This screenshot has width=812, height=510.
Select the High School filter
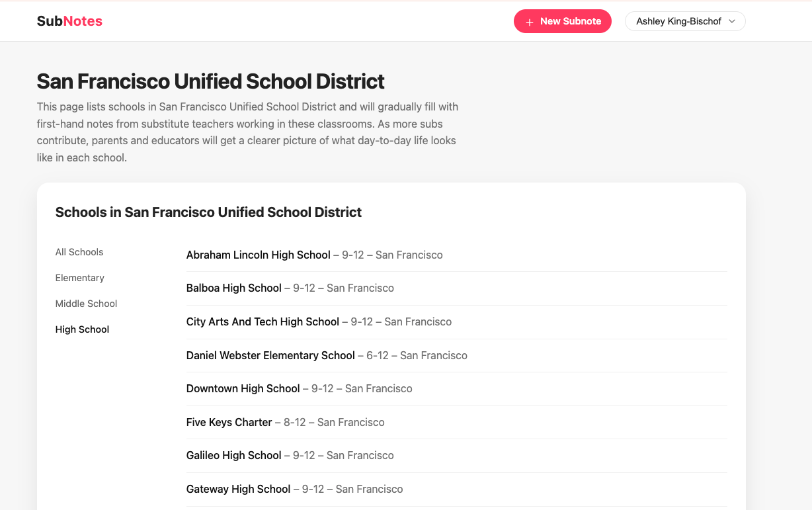coord(82,329)
